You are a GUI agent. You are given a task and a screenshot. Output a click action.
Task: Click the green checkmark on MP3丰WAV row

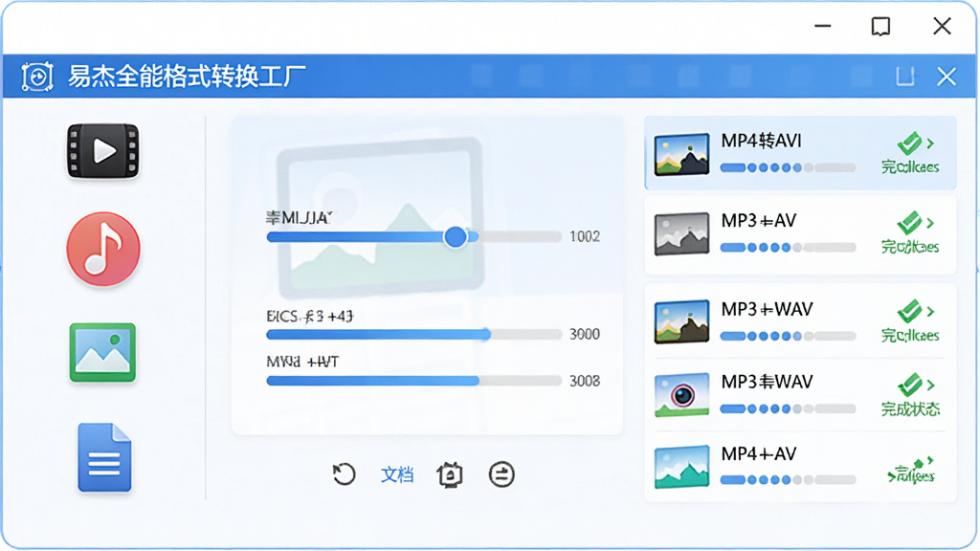click(909, 385)
